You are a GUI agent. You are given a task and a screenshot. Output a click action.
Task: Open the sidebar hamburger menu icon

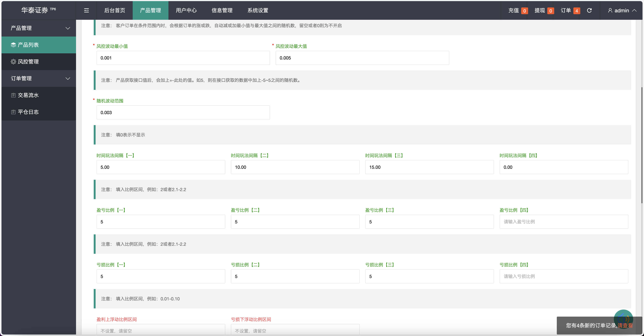[x=86, y=10]
